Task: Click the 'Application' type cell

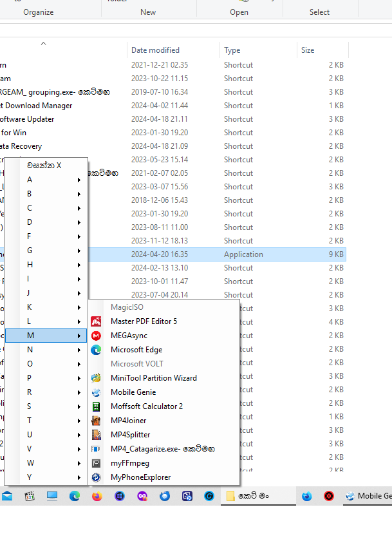Action: (243, 254)
